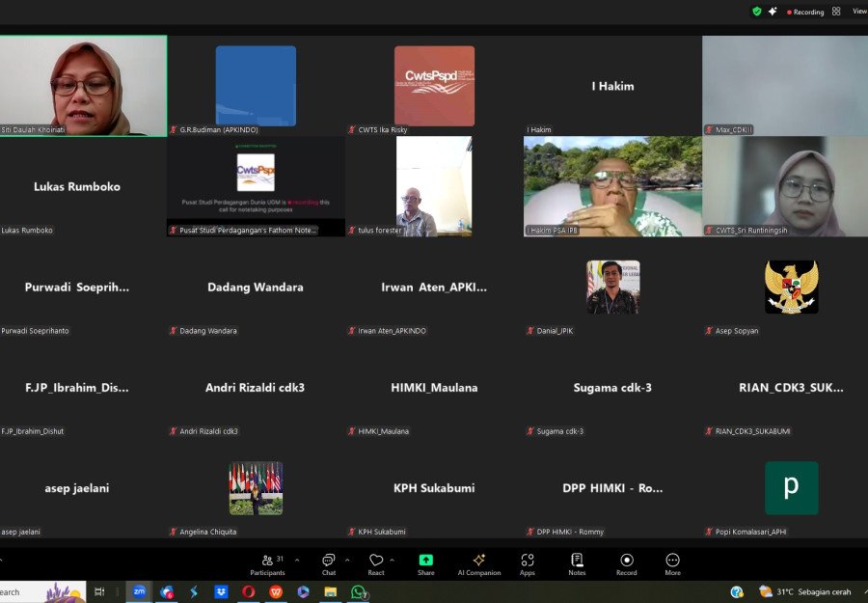Expand the Chat options chevron
Image resolution: width=868 pixels, height=603 pixels.
(x=348, y=560)
